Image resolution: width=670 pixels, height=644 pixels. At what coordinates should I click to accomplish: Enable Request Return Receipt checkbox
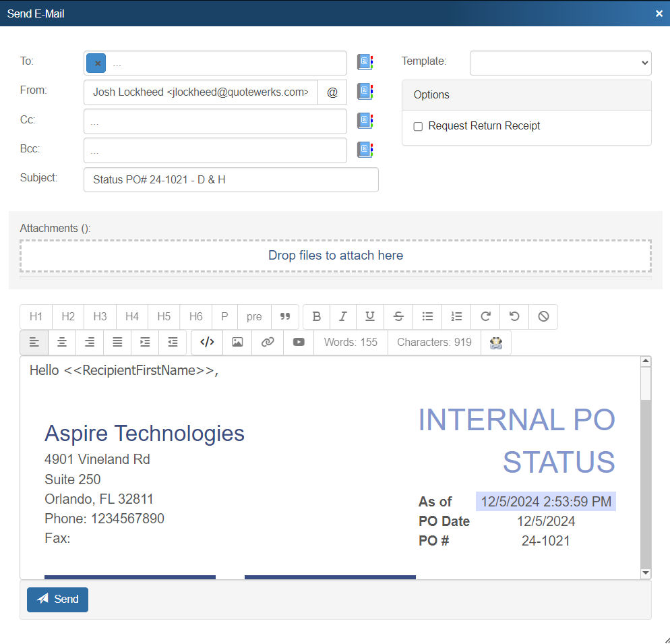pos(418,127)
